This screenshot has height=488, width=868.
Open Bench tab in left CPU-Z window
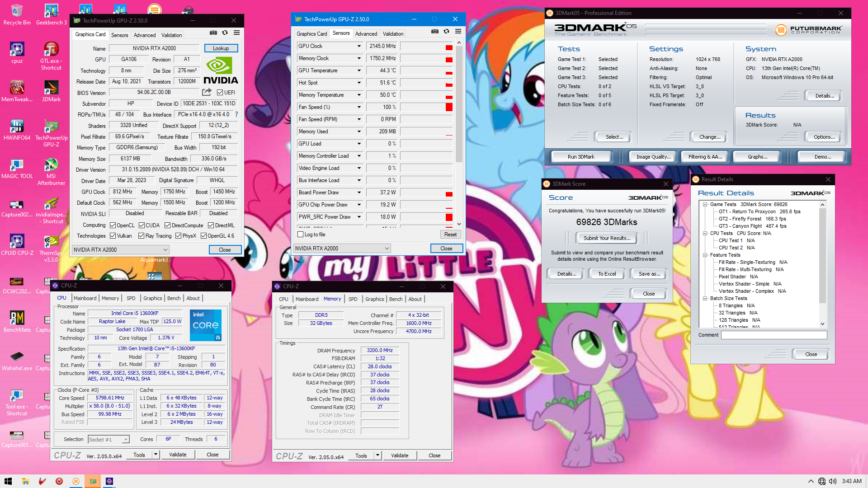174,298
